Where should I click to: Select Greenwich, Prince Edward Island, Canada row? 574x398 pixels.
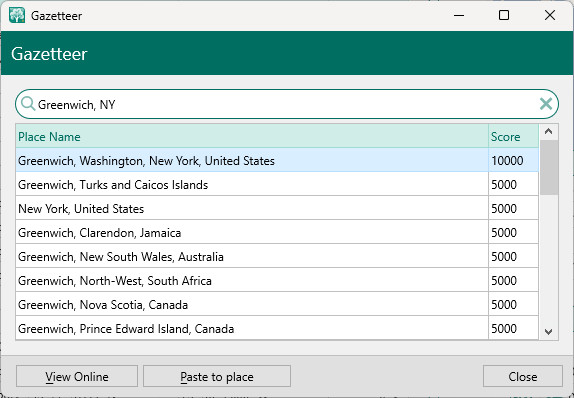pyautogui.click(x=277, y=328)
